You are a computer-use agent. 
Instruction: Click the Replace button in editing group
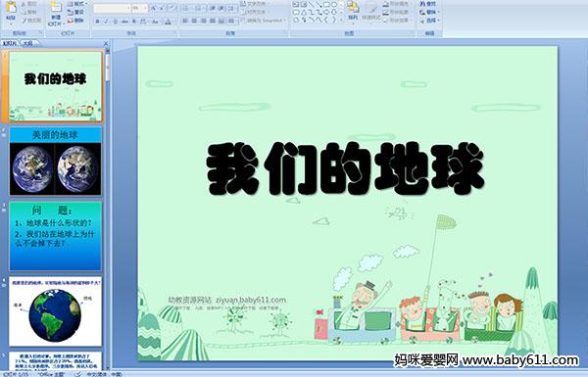(x=429, y=12)
